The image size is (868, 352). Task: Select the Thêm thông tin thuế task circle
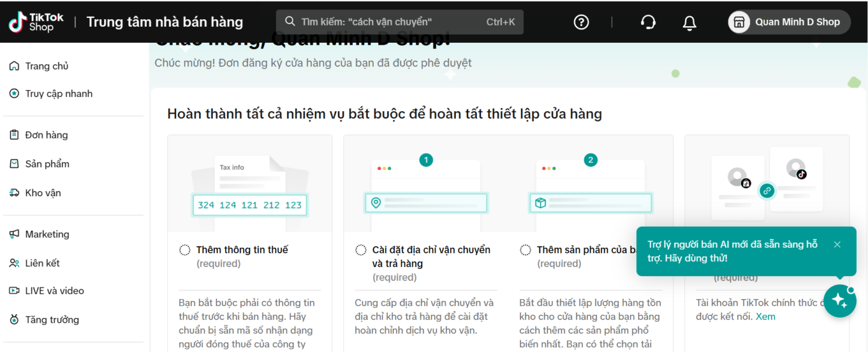point(185,250)
